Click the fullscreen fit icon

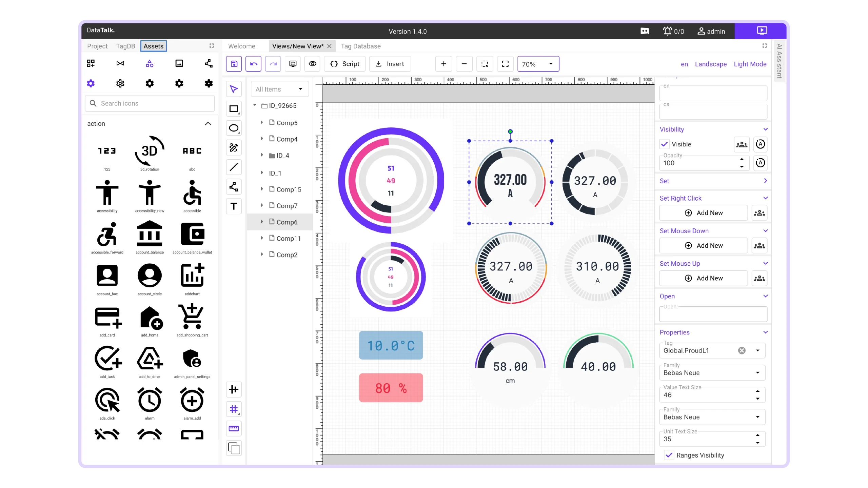[505, 64]
